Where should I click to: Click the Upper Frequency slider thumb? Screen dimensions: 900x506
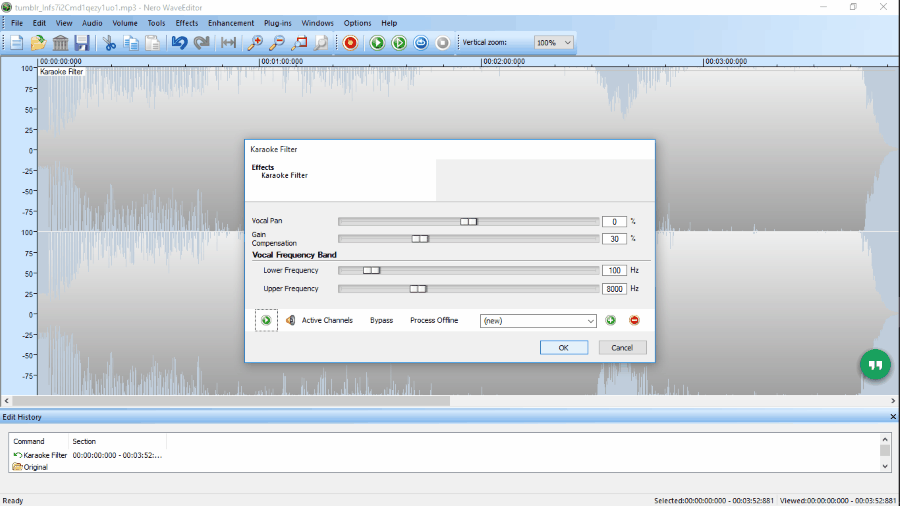point(418,289)
